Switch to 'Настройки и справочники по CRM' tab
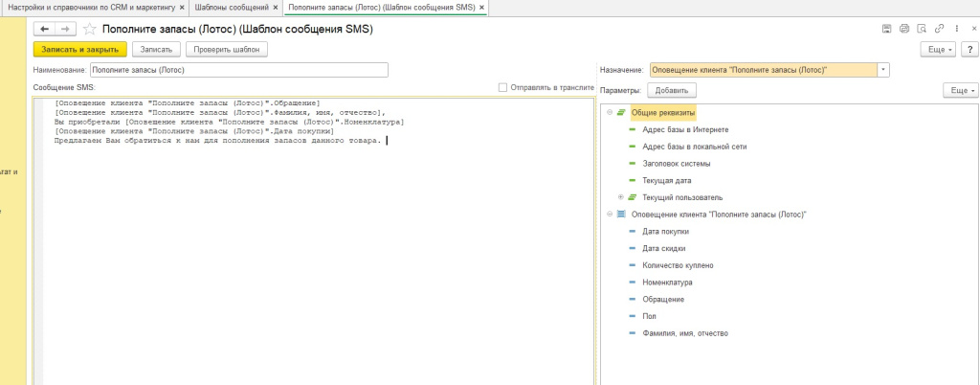Image resolution: width=980 pixels, height=385 pixels. coord(90,7)
